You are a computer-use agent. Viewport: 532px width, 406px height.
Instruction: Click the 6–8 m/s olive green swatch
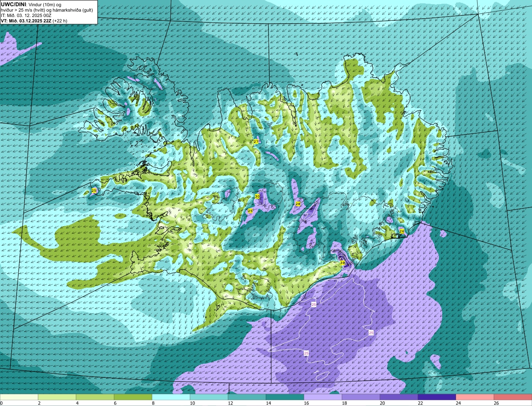pos(133,397)
